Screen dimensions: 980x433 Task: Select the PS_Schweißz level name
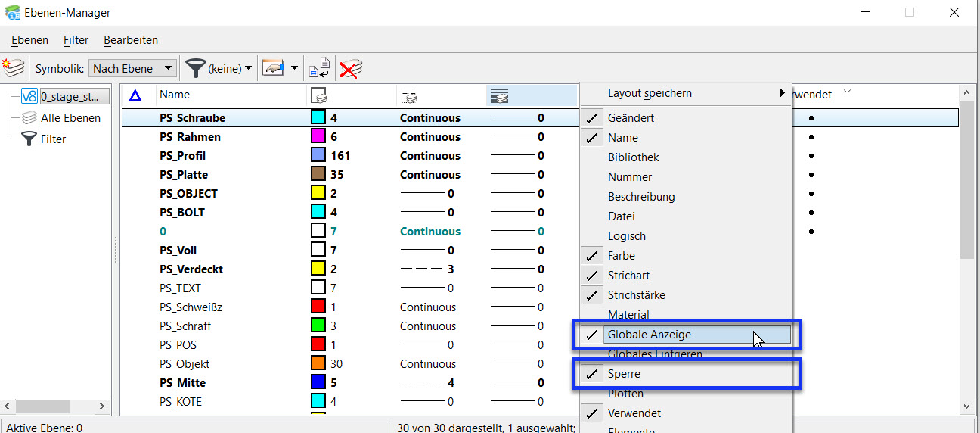pos(191,307)
